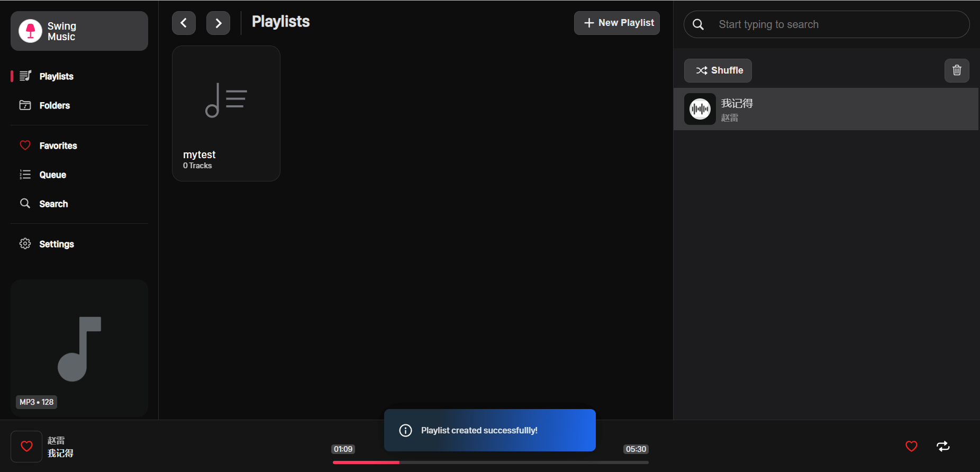Go back with the left chevron button

(x=184, y=23)
